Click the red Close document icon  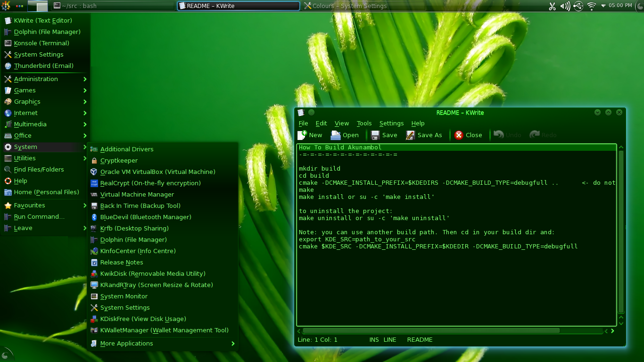[459, 135]
